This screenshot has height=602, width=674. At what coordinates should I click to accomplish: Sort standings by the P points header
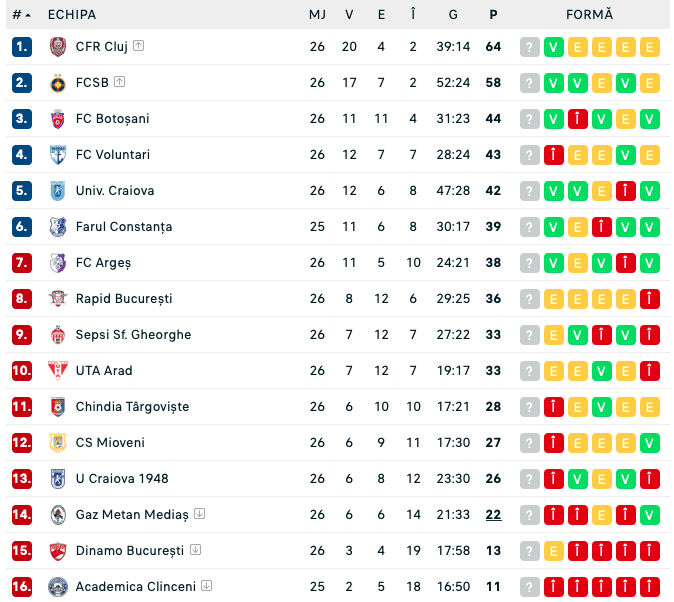[x=493, y=15]
